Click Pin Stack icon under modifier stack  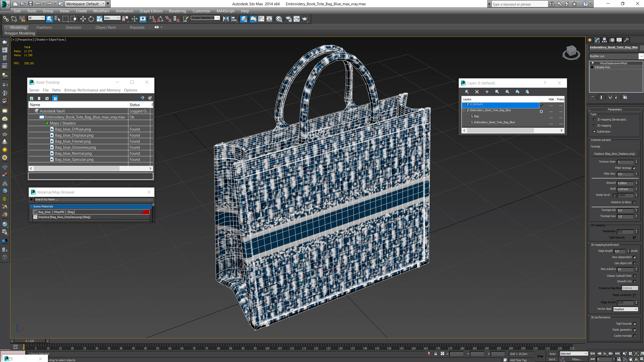[592, 97]
